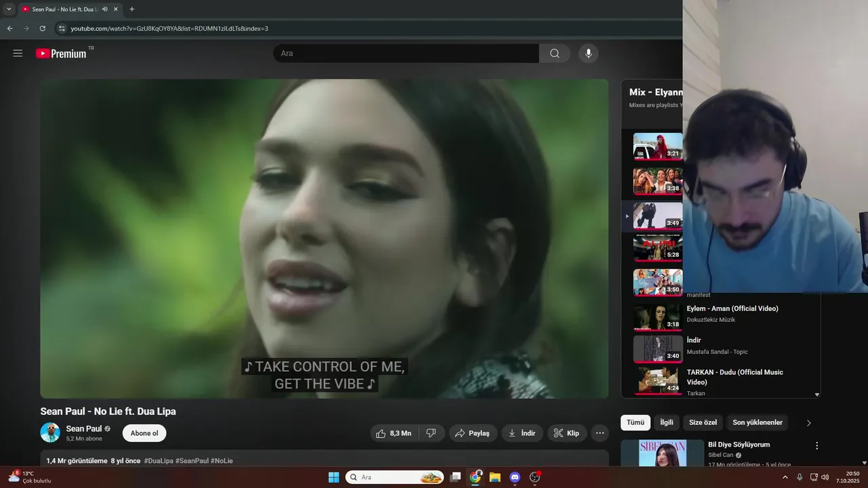Viewport: 868px width, 488px height.
Task: Open the Sibel Can channel name
Action: 721,455
